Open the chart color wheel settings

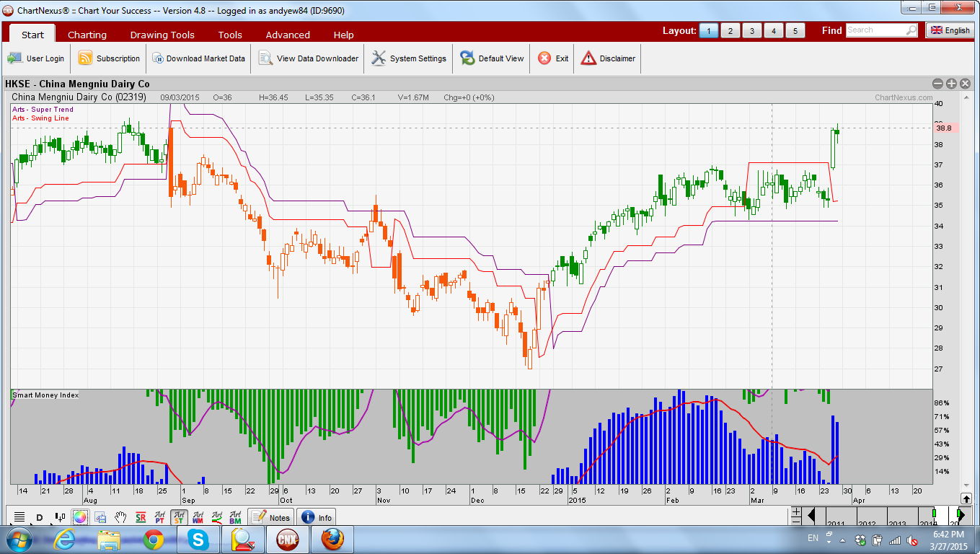pos(79,517)
